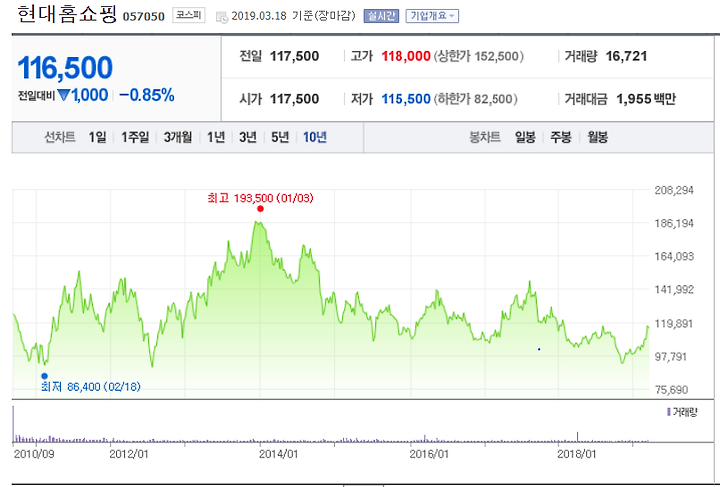Screen dimensions: 720x487
Task: Click the 2016/01 x-axis label
Action: coord(429,454)
